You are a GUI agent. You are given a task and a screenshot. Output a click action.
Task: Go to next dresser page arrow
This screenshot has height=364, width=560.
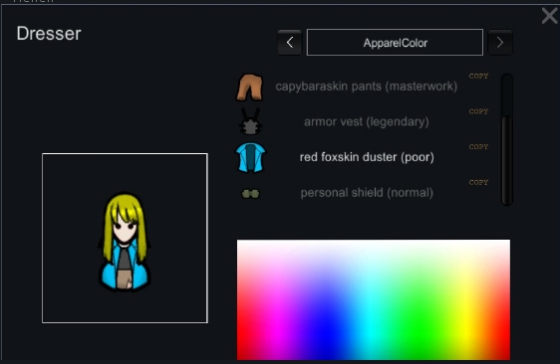[x=500, y=43]
